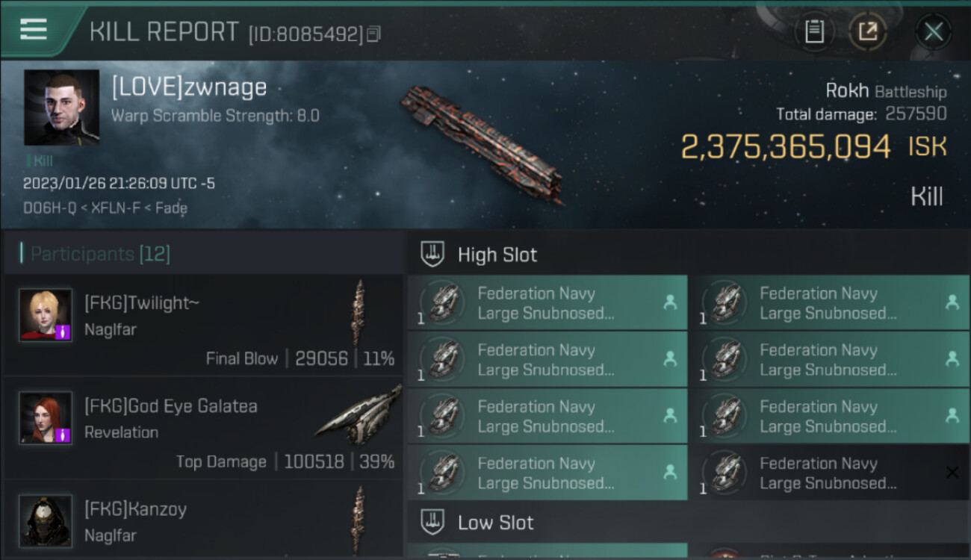
Task: Click the share kill report icon
Action: pyautogui.click(x=868, y=31)
